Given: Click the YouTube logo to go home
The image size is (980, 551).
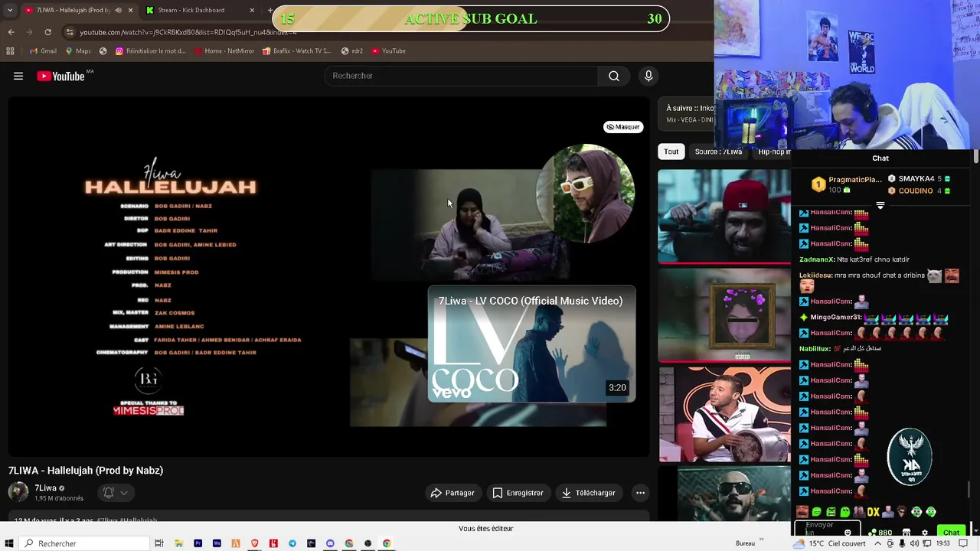Looking at the screenshot, I should pos(61,76).
